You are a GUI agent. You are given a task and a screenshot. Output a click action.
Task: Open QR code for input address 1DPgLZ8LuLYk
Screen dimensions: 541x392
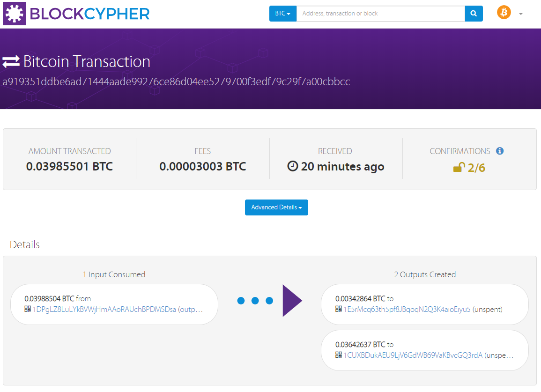(x=28, y=309)
